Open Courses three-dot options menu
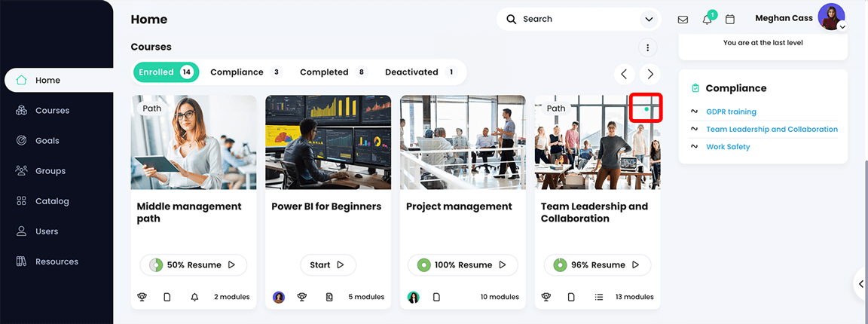868x324 pixels. tap(648, 47)
